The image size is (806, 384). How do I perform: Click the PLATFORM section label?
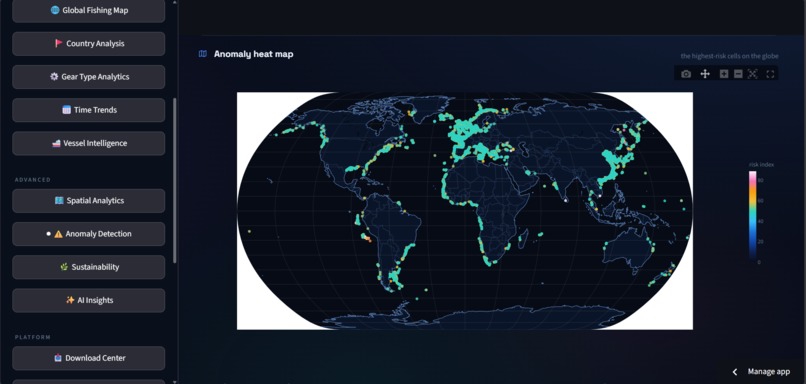[32, 337]
